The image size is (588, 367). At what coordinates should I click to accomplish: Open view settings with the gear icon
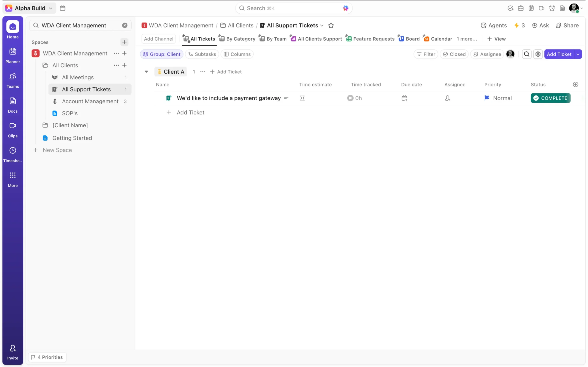[538, 54]
